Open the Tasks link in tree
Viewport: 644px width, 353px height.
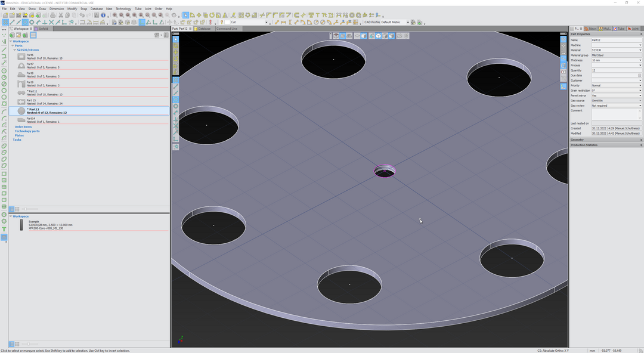point(17,140)
